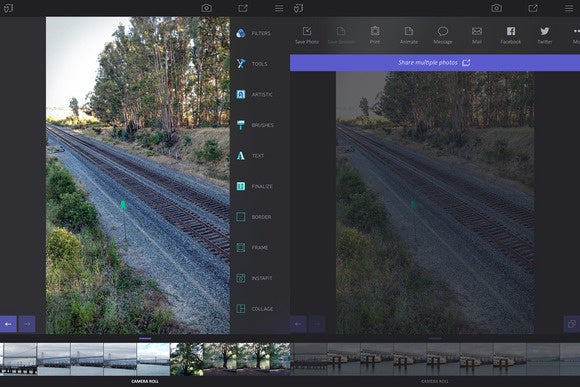Undo with the back arrow in left screen
Image resolution: width=580 pixels, height=387 pixels.
(8, 324)
